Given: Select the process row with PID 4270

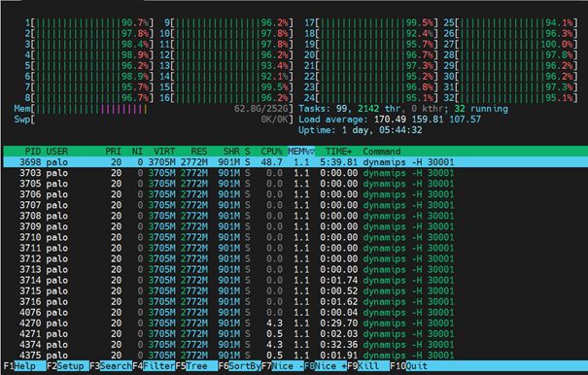Looking at the screenshot, I should (295, 324).
